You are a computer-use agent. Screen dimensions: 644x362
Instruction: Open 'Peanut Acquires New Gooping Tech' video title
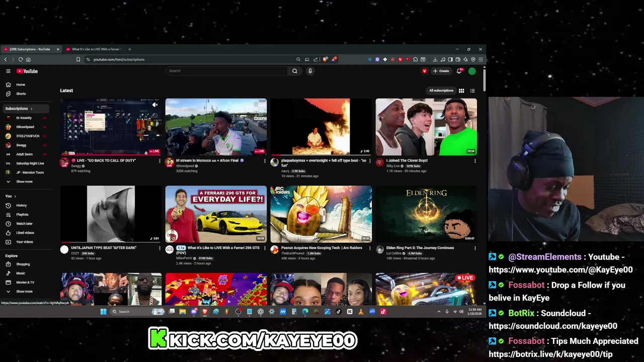321,248
